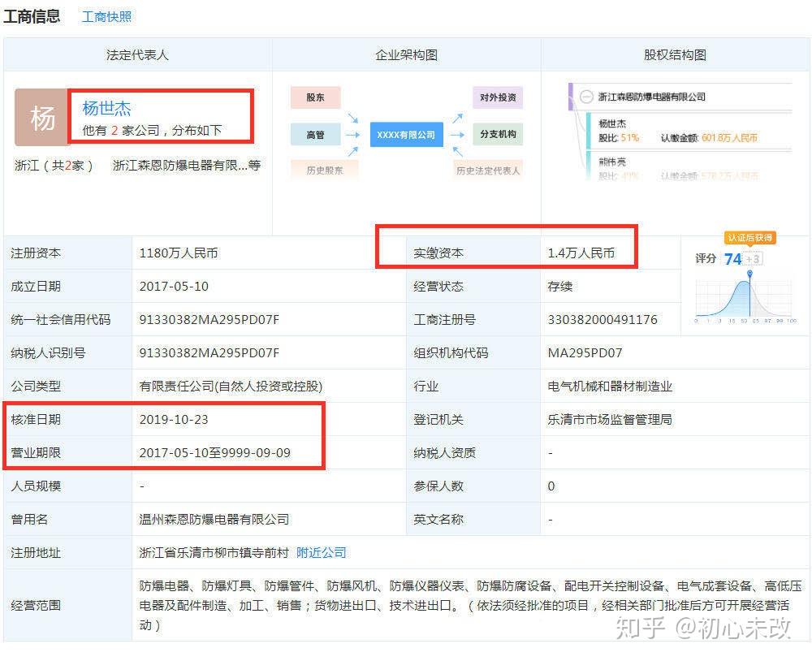Click the 参保人数 value 0

[x=551, y=486]
